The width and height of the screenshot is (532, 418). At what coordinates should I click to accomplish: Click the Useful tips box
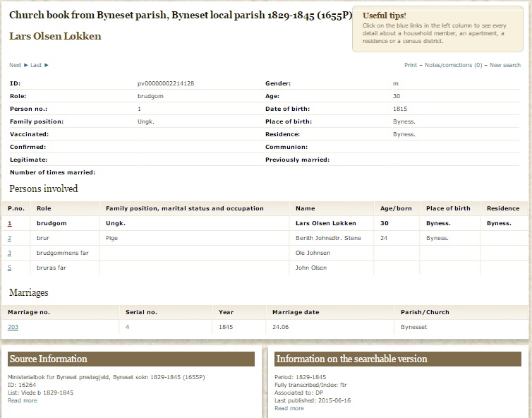pyautogui.click(x=437, y=29)
